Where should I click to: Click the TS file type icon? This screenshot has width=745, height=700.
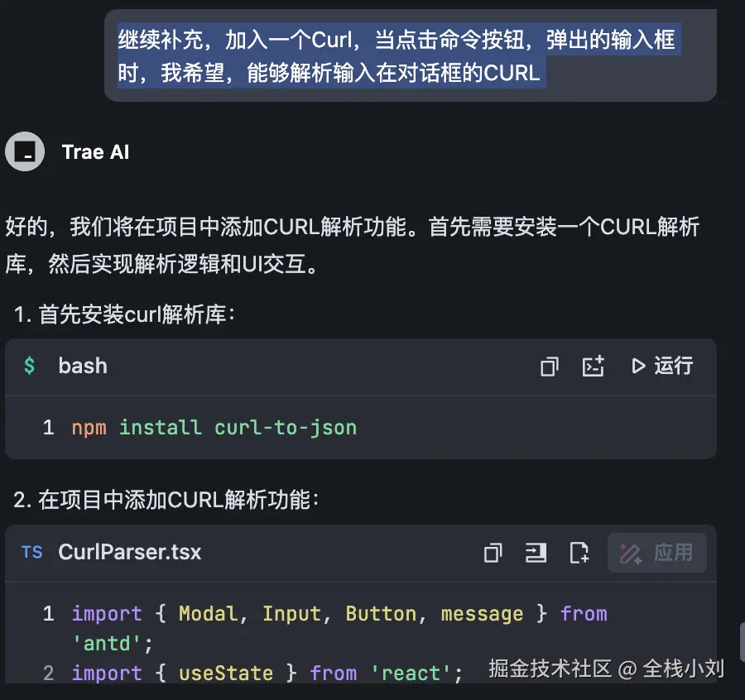tap(31, 553)
